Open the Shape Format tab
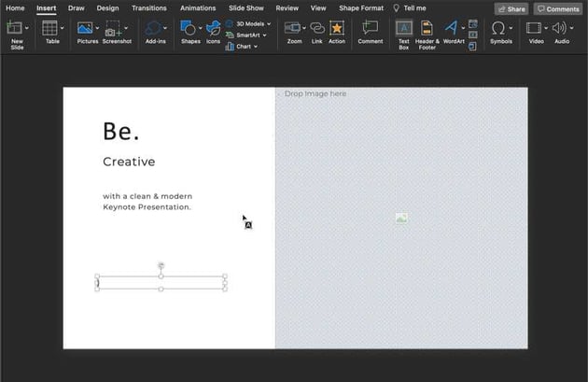This screenshot has width=588, height=382. click(360, 7)
